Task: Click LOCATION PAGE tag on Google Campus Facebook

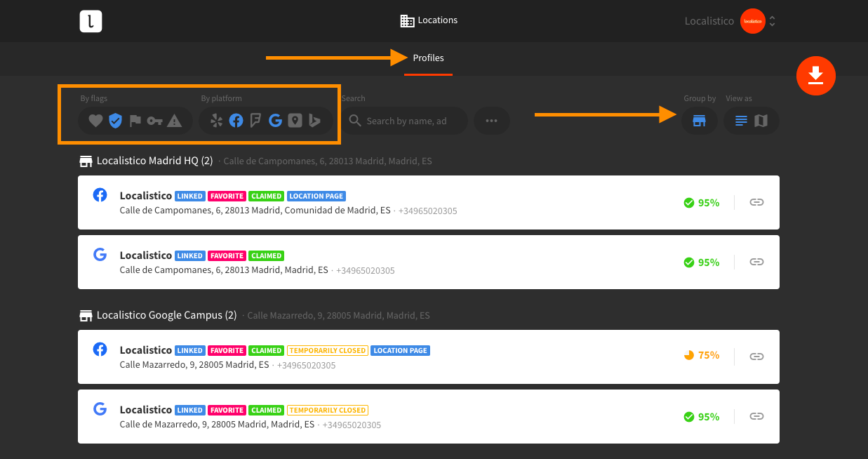Action: click(400, 350)
